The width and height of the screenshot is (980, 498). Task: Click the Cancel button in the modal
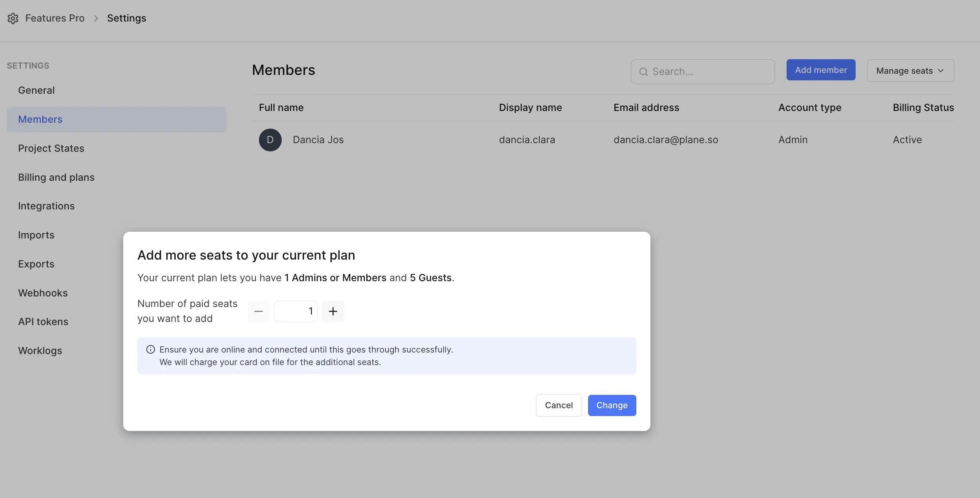coord(558,405)
